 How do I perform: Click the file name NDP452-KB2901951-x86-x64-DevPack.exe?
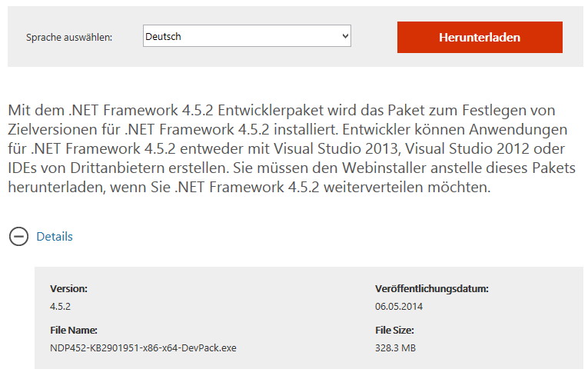(x=143, y=347)
